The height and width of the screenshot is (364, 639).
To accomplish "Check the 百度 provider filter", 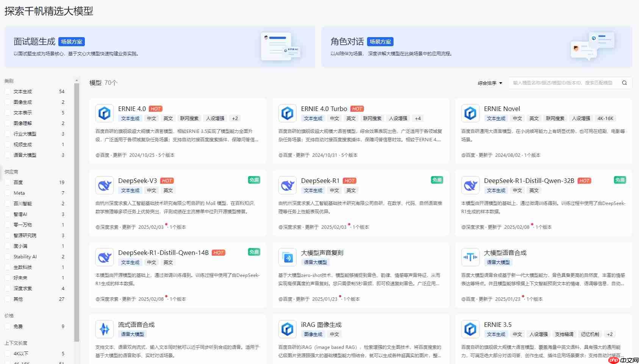I will coord(8,182).
